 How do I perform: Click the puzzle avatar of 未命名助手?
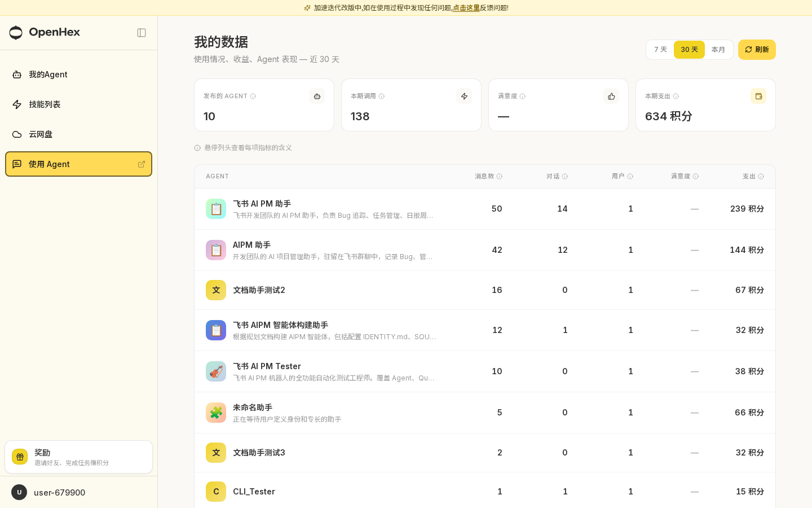(x=216, y=413)
